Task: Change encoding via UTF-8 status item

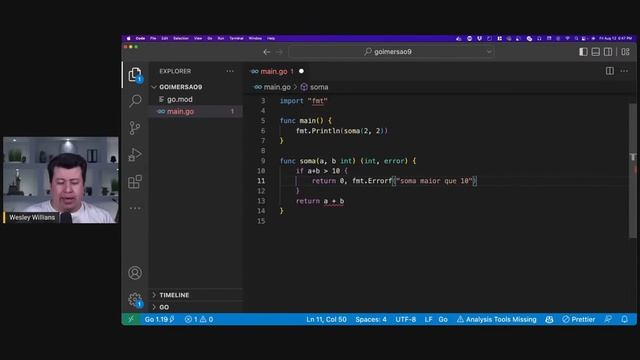Action: pos(405,319)
